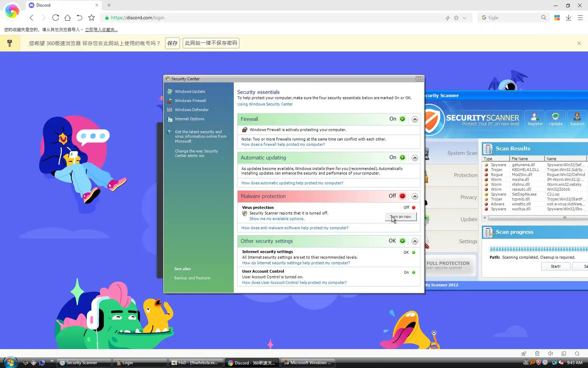Click the search magnifier in the search box
This screenshot has height=368, width=588.
(x=544, y=18)
